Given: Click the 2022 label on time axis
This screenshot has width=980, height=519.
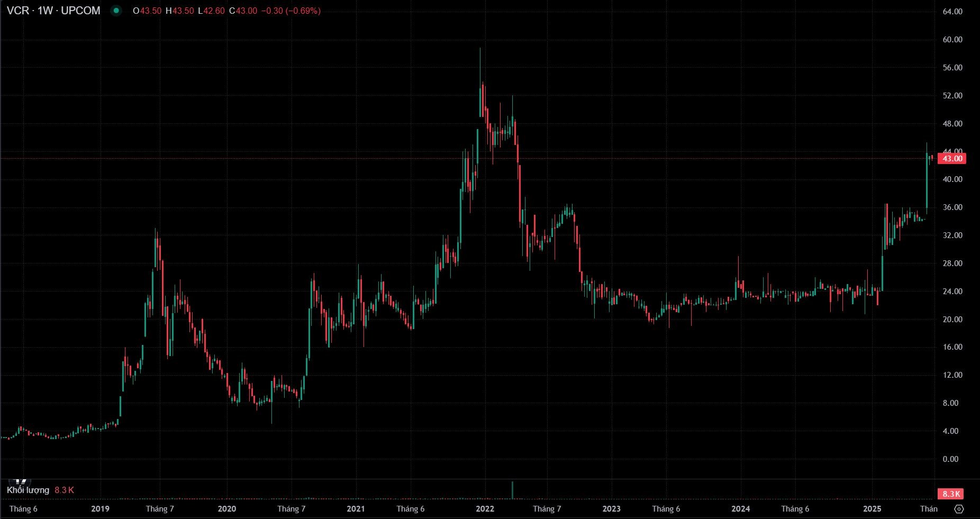Looking at the screenshot, I should (485, 509).
